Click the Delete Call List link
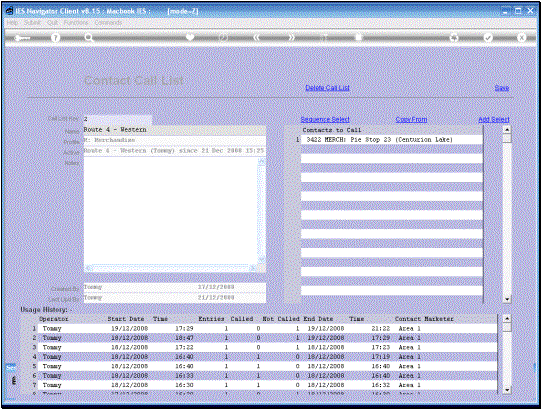 click(327, 88)
